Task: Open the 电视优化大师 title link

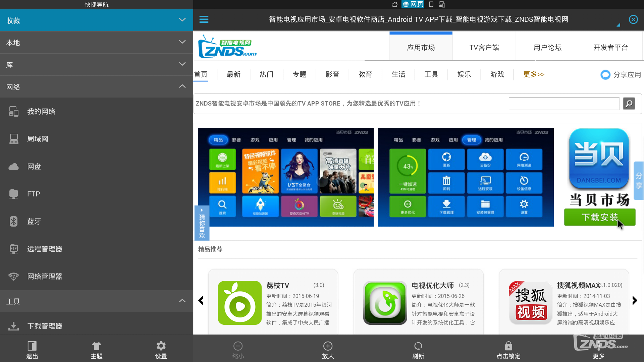Action: pos(433,285)
